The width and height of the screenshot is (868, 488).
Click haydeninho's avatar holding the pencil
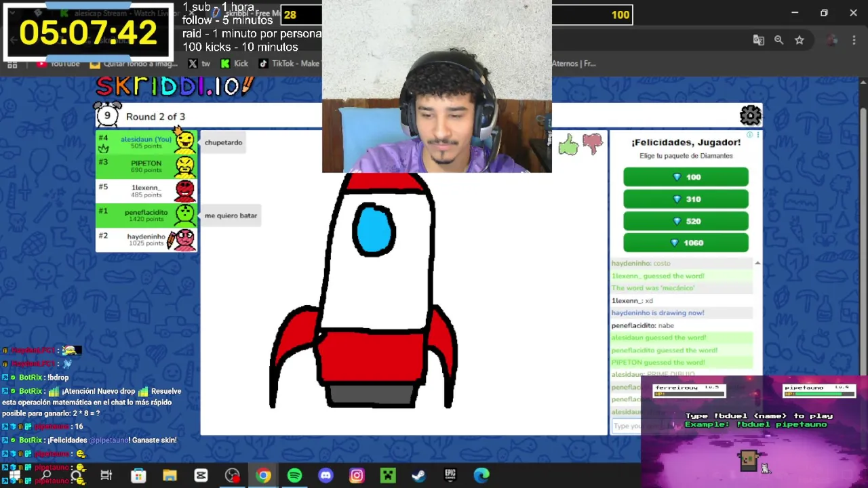(182, 240)
